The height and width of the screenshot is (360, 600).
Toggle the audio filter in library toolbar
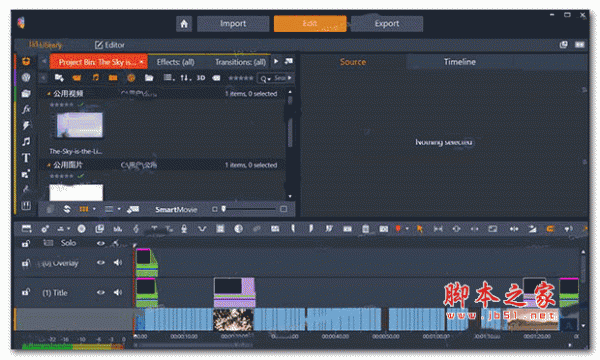95,78
